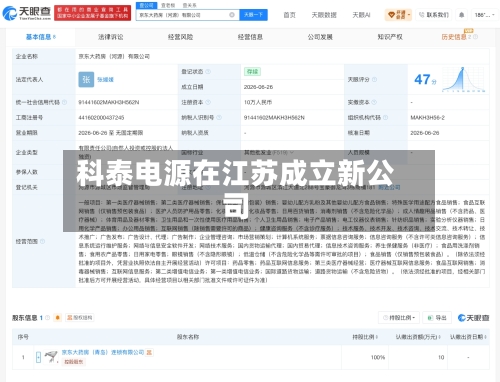Open the legal representative name link
Screen dimensions: 500x382
105,80
